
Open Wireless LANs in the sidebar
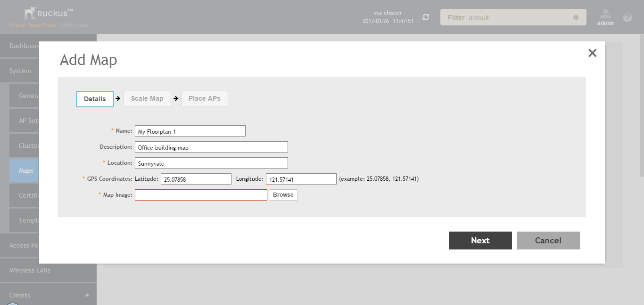[x=30, y=270]
